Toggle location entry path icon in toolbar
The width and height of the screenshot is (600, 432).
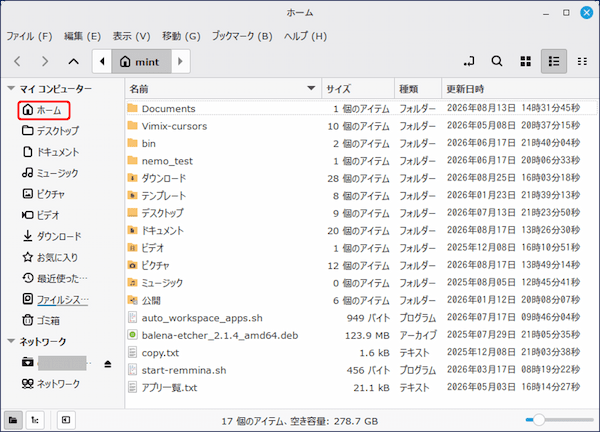tap(469, 61)
